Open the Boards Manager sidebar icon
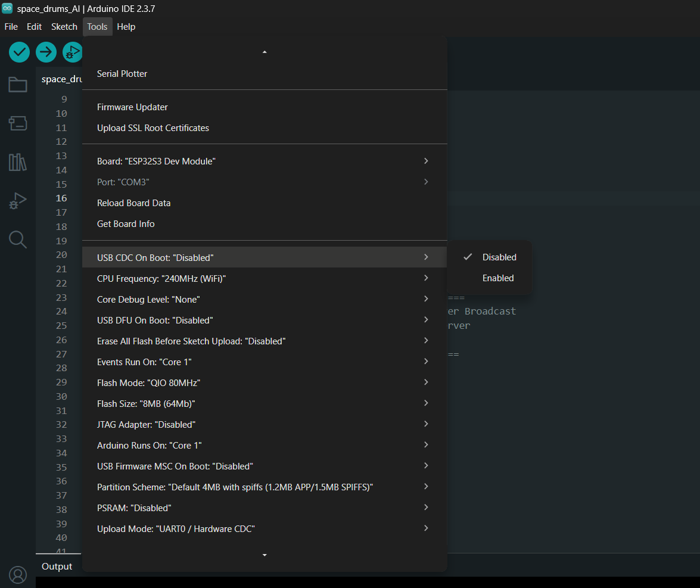Screen dimensions: 700x588 [x=18, y=123]
